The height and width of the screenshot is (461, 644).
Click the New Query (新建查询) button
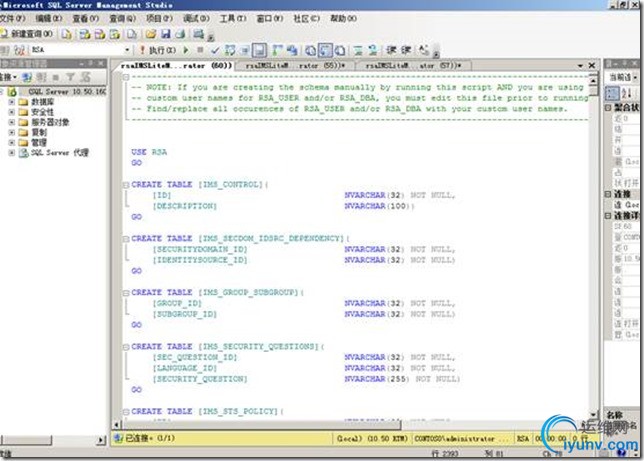pos(27,34)
